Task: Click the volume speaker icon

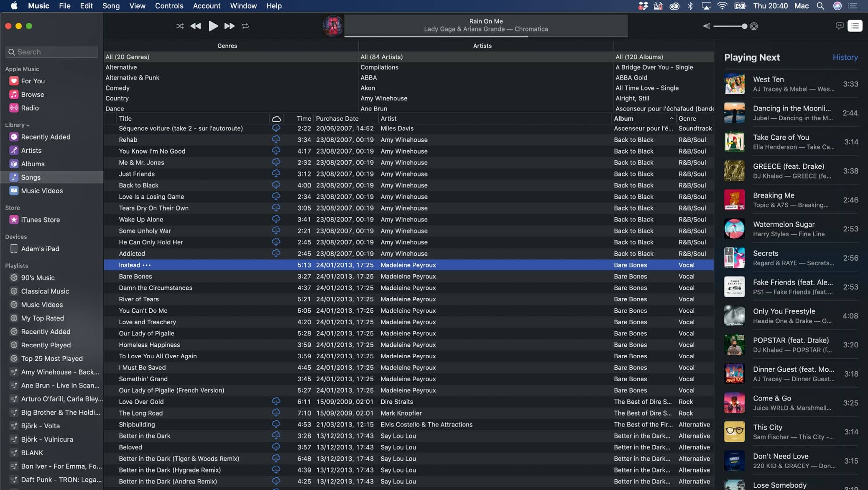Action: click(x=707, y=26)
